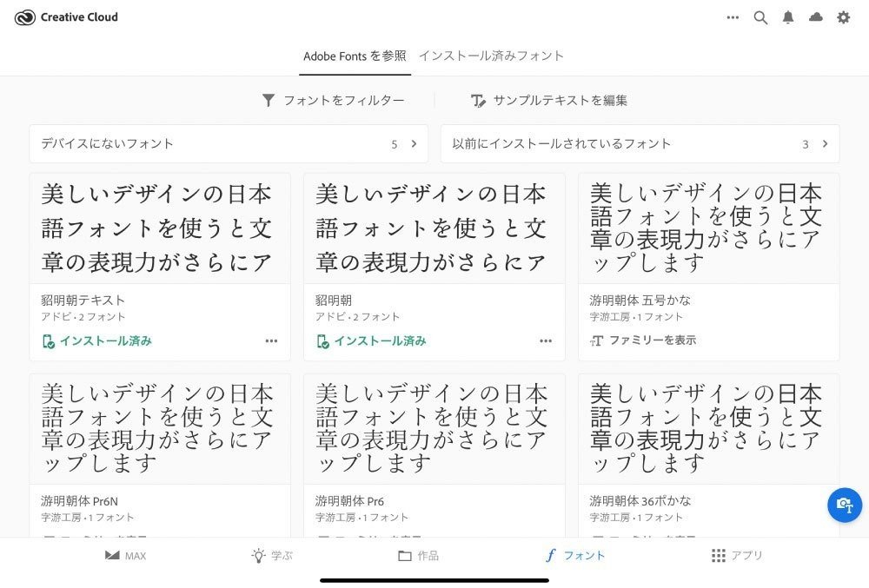Image resolution: width=869 pixels, height=588 pixels.
Task: Open options menu on 貂明朝テキスト card
Action: point(272,340)
